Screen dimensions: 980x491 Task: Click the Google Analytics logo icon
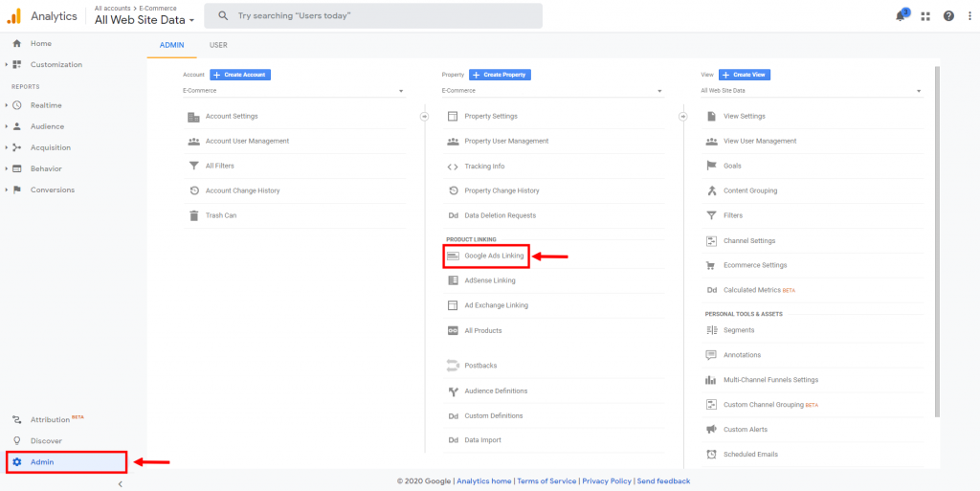click(x=13, y=16)
